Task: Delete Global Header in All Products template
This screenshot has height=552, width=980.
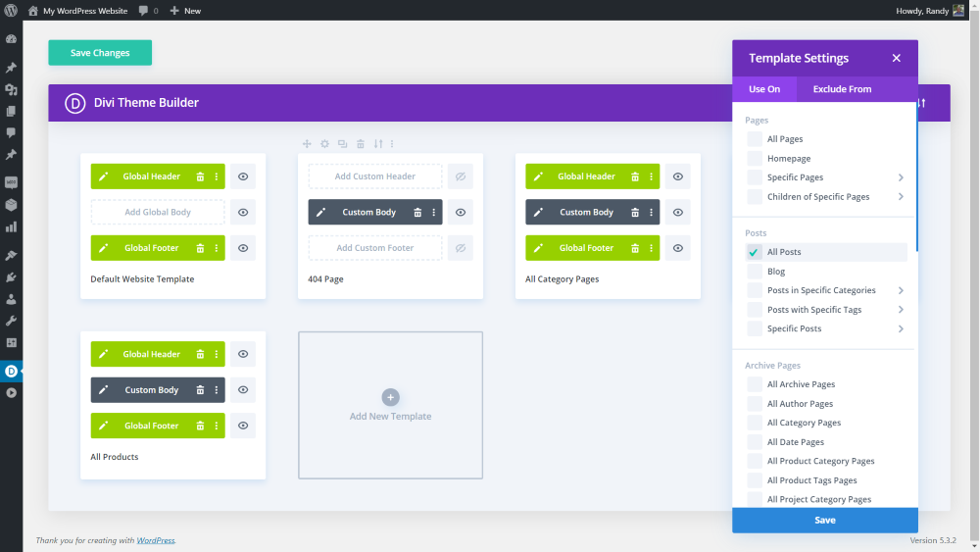Action: click(200, 355)
